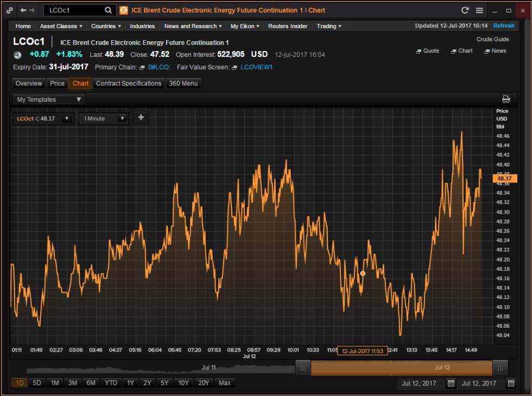Screen dimensions: 532x396
Task: Add a series with plus button
Action: click(x=141, y=117)
